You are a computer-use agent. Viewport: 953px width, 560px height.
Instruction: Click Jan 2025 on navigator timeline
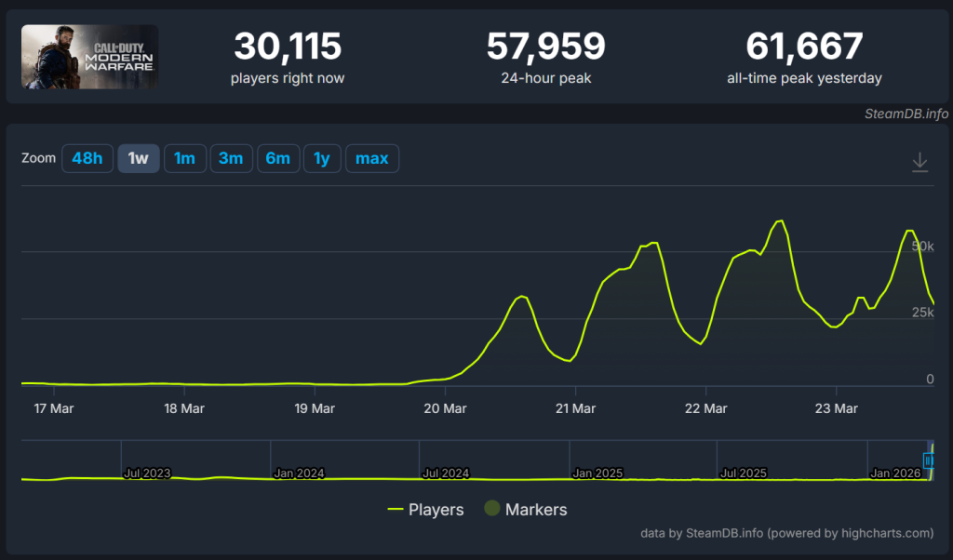click(597, 473)
